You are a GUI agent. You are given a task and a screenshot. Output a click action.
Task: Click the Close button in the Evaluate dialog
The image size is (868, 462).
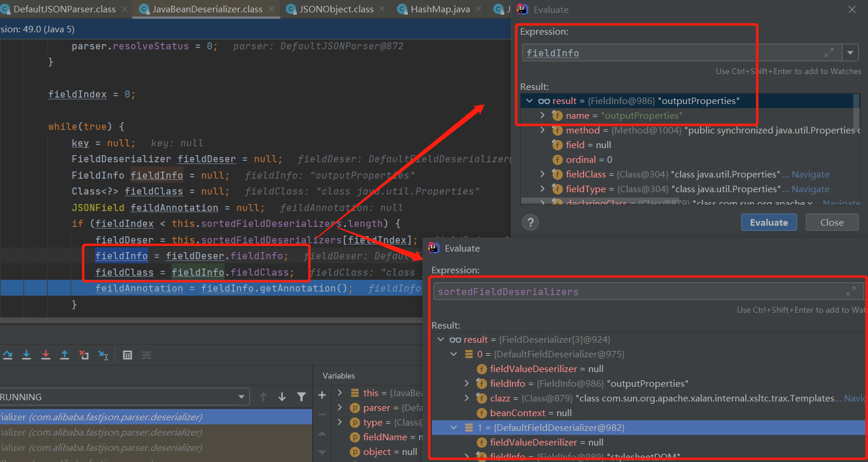tap(832, 222)
